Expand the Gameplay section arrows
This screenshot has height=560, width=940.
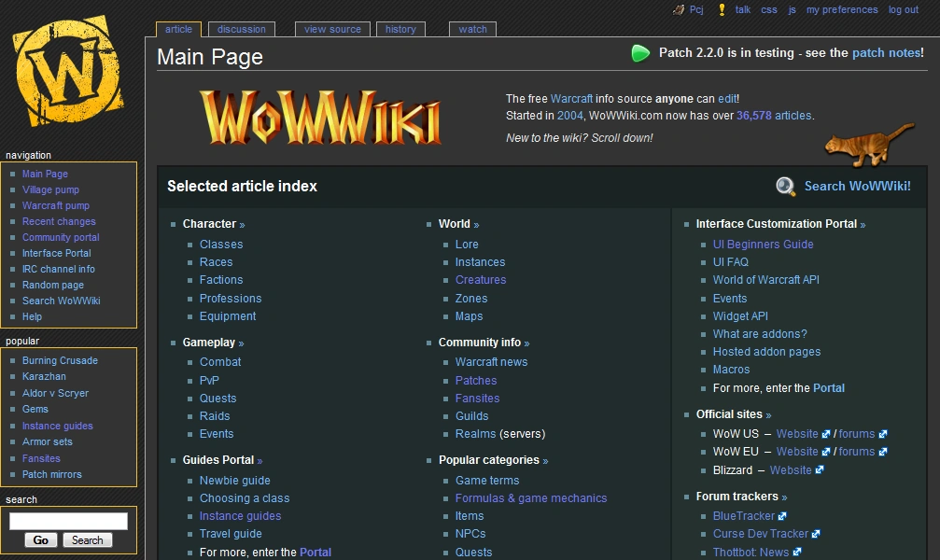(241, 344)
